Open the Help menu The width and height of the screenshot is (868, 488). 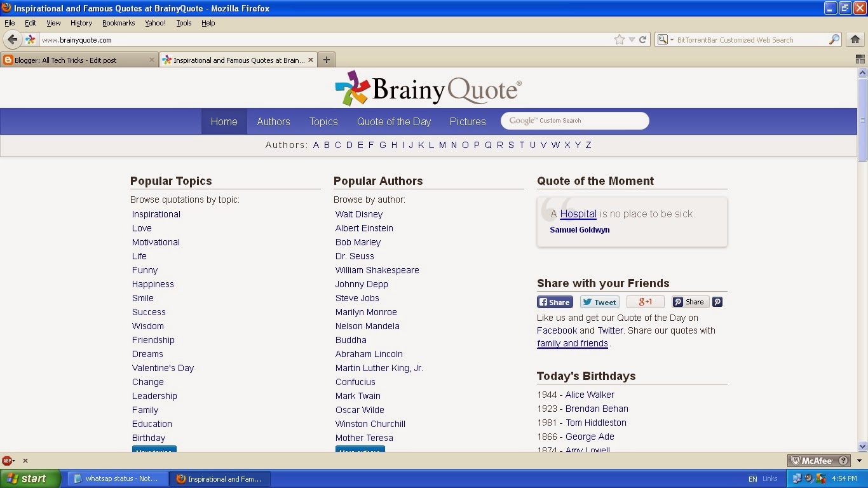[x=208, y=23]
